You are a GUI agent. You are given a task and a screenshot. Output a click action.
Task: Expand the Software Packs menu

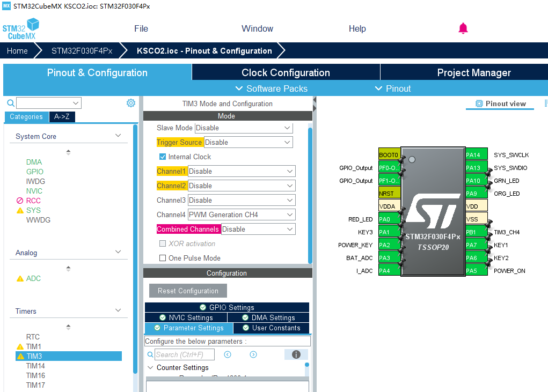[x=272, y=88]
